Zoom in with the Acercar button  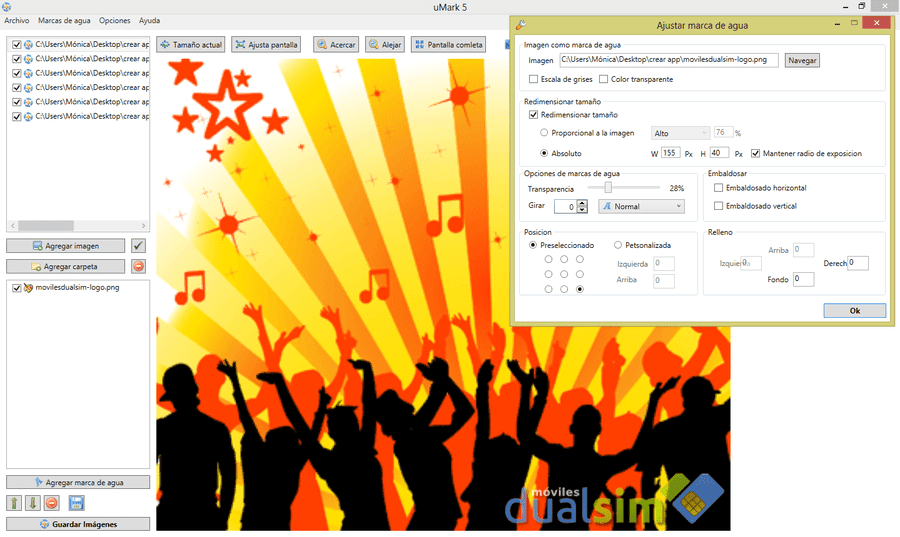tap(336, 45)
